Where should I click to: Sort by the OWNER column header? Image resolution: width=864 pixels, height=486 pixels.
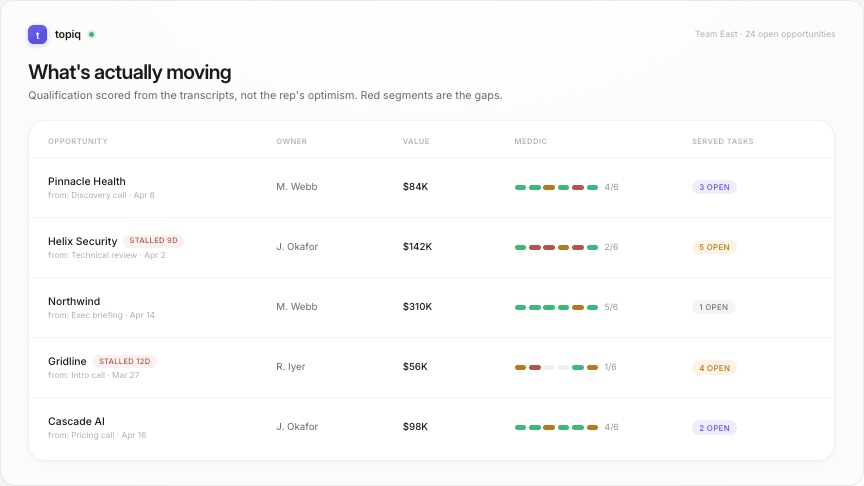(x=291, y=142)
